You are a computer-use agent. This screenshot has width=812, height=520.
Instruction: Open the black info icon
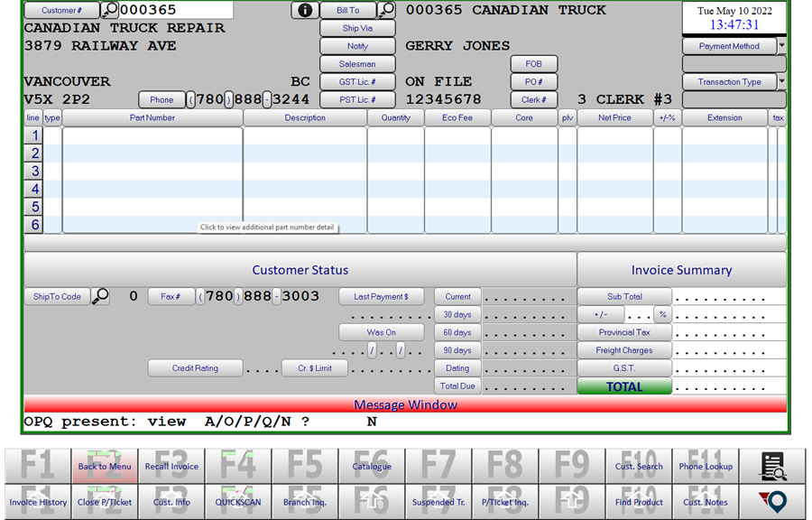coord(305,10)
